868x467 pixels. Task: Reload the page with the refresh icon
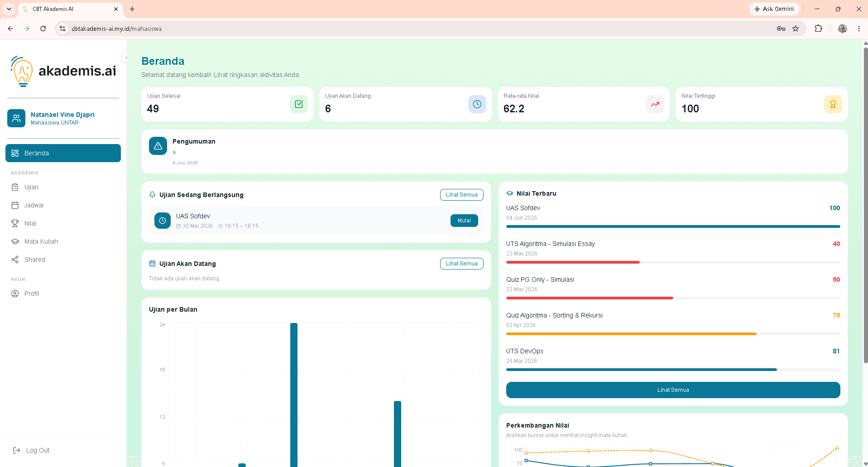click(x=43, y=29)
